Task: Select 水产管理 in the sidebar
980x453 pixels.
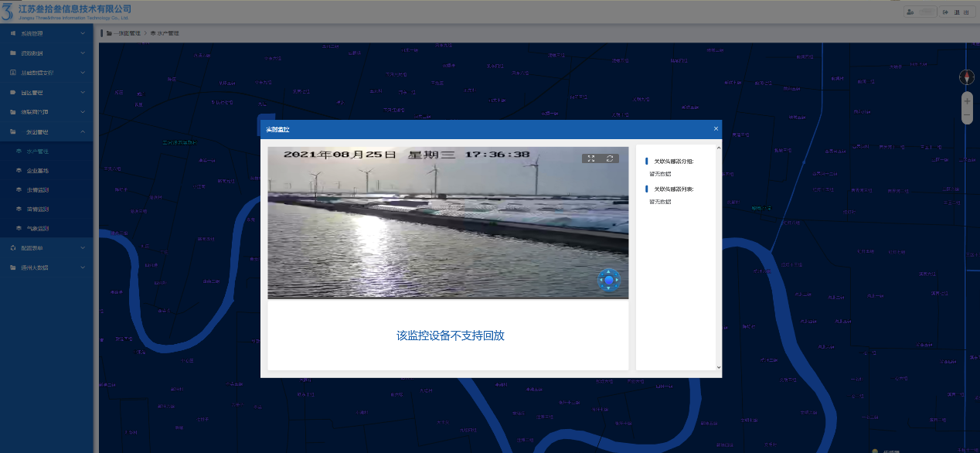Action: click(x=37, y=152)
